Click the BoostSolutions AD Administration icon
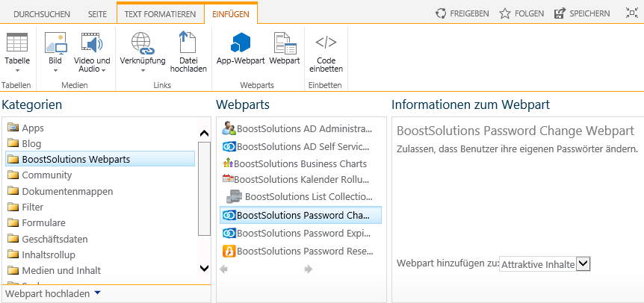 point(229,128)
